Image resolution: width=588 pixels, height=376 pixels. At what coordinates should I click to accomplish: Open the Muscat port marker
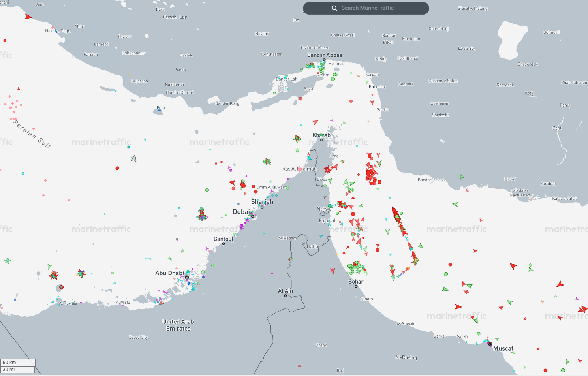490,344
